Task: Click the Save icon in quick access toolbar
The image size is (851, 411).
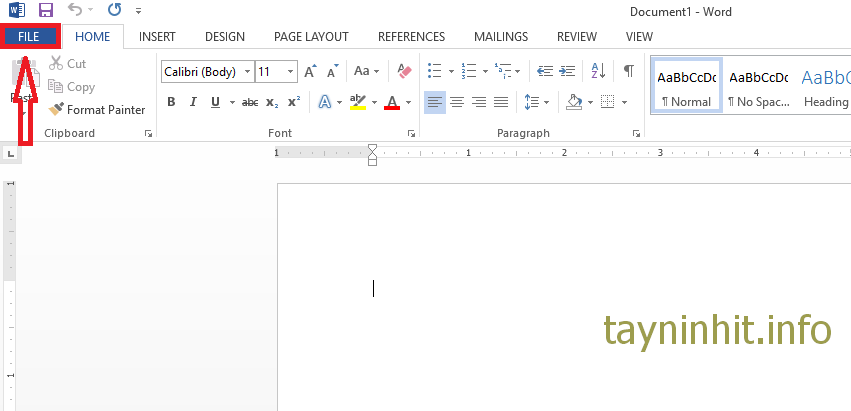Action: point(45,12)
